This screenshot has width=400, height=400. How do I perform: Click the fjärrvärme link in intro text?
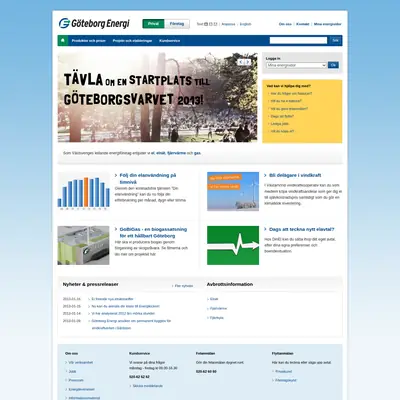[x=176, y=153]
